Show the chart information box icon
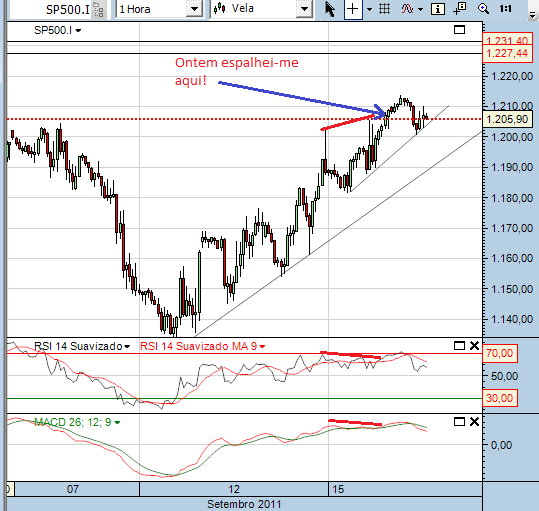This screenshot has width=539, height=511. [x=438, y=9]
